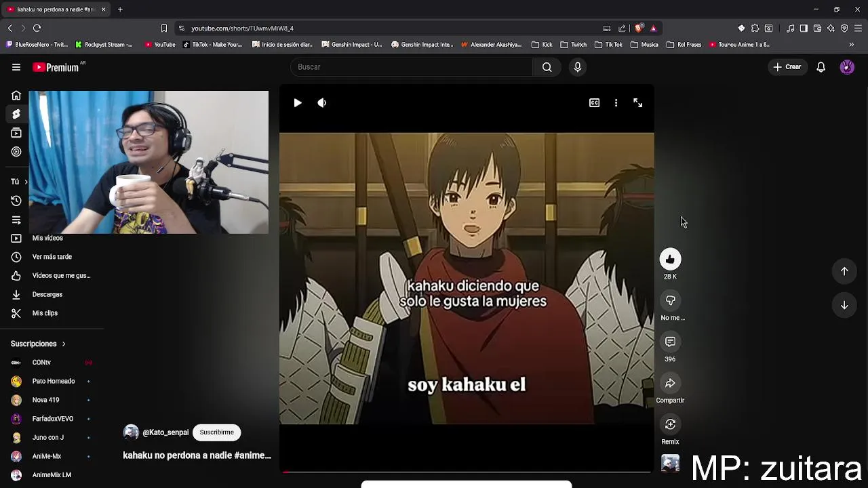Go to the next Short with down arrow
Viewport: 868px width, 488px height.
point(844,305)
